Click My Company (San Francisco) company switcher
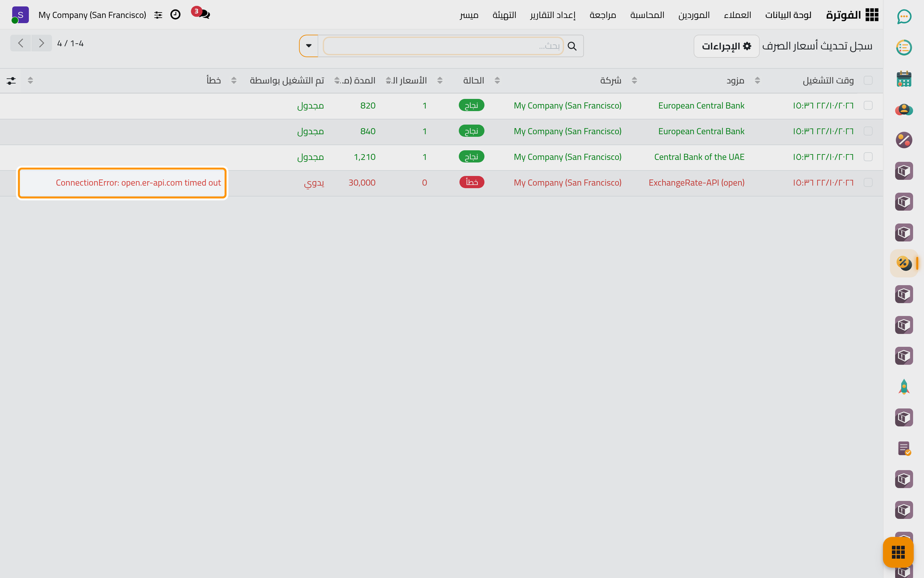Image resolution: width=924 pixels, height=578 pixels. (x=92, y=15)
